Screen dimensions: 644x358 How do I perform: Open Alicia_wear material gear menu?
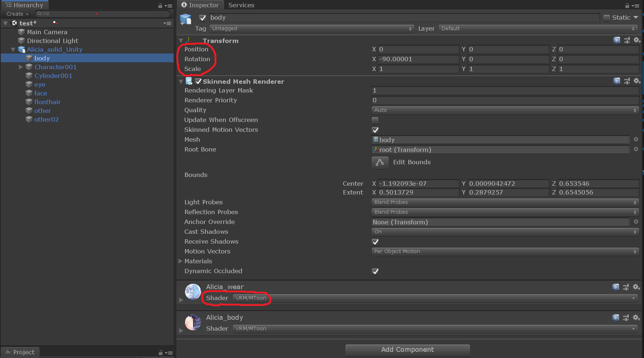tap(636, 287)
